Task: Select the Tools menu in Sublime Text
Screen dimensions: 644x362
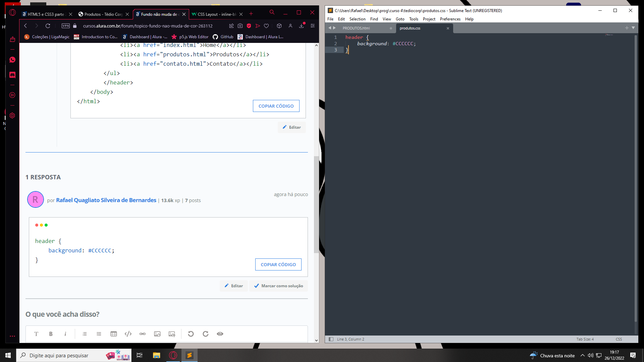Action: 414,18
